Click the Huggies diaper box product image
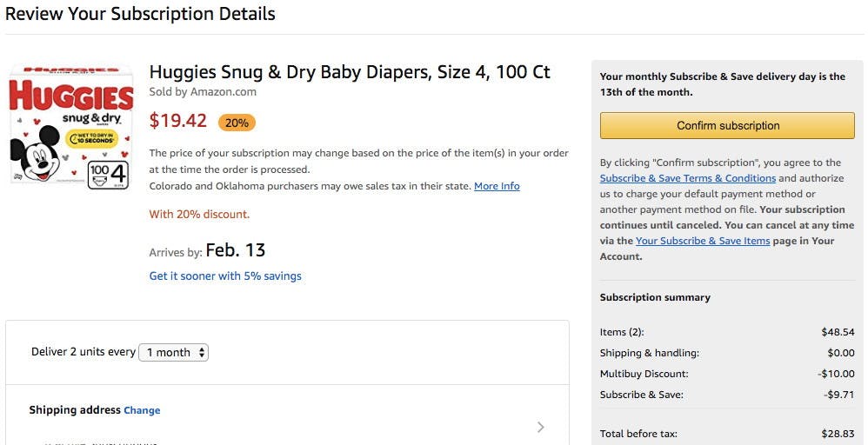This screenshot has width=868, height=445. (x=71, y=127)
